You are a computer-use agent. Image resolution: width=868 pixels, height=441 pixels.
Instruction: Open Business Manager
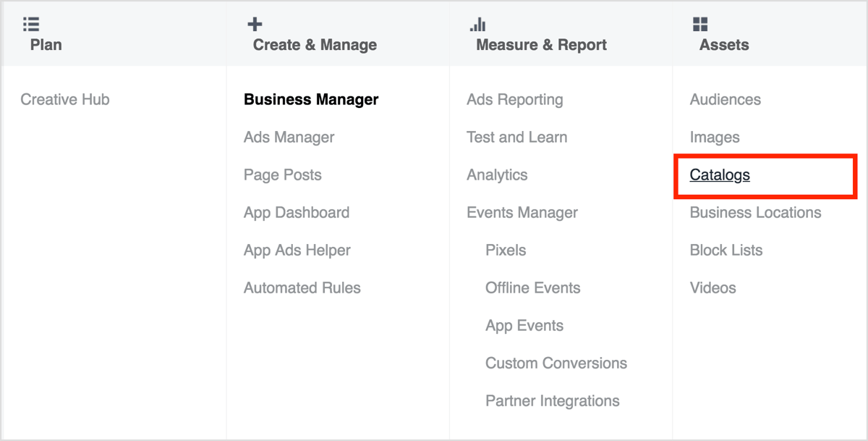pyautogui.click(x=311, y=100)
